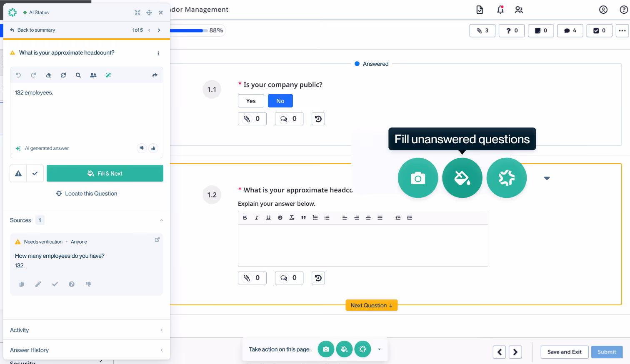Give a thumbs up to the AI generated answer

153,148
